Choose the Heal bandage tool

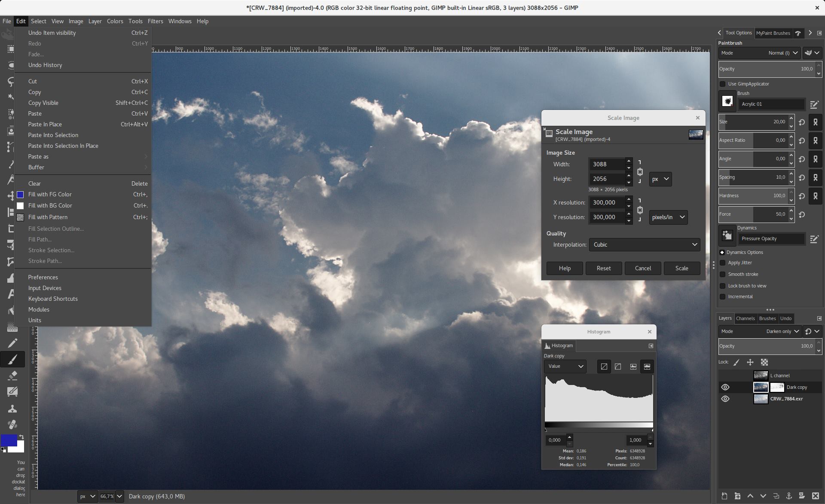click(x=12, y=425)
